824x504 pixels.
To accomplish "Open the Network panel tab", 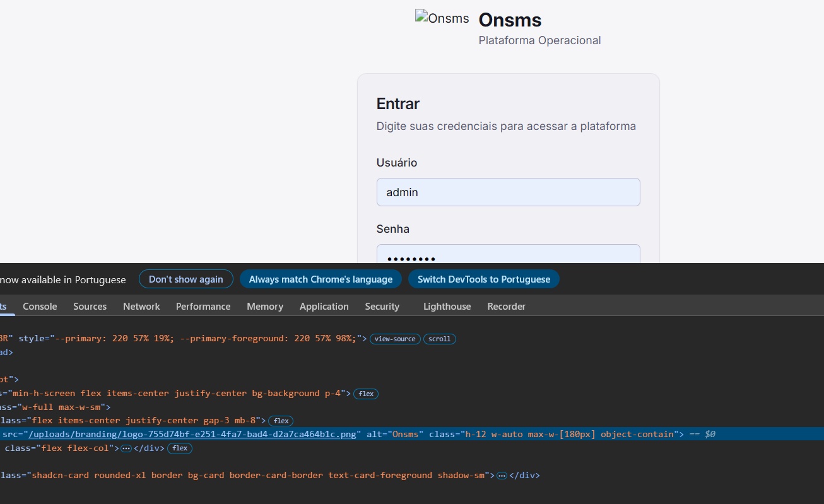I will pyautogui.click(x=141, y=307).
